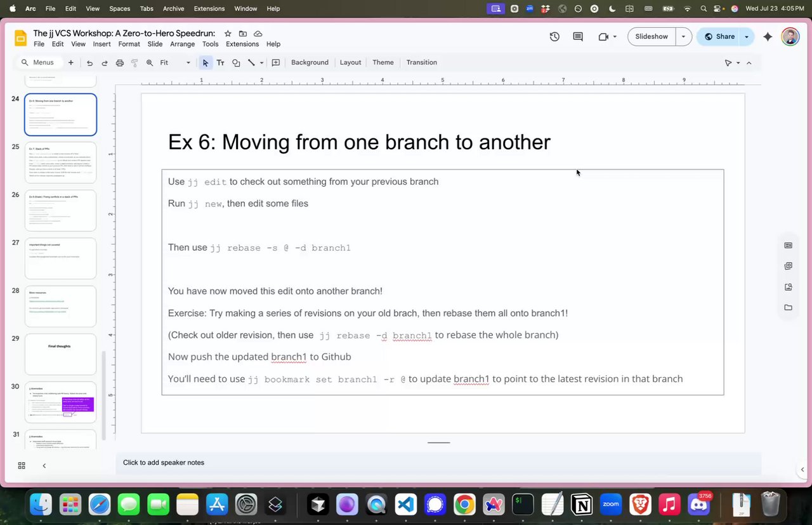Click the Move to folder icon
This screenshot has width=812, height=525.
click(243, 34)
